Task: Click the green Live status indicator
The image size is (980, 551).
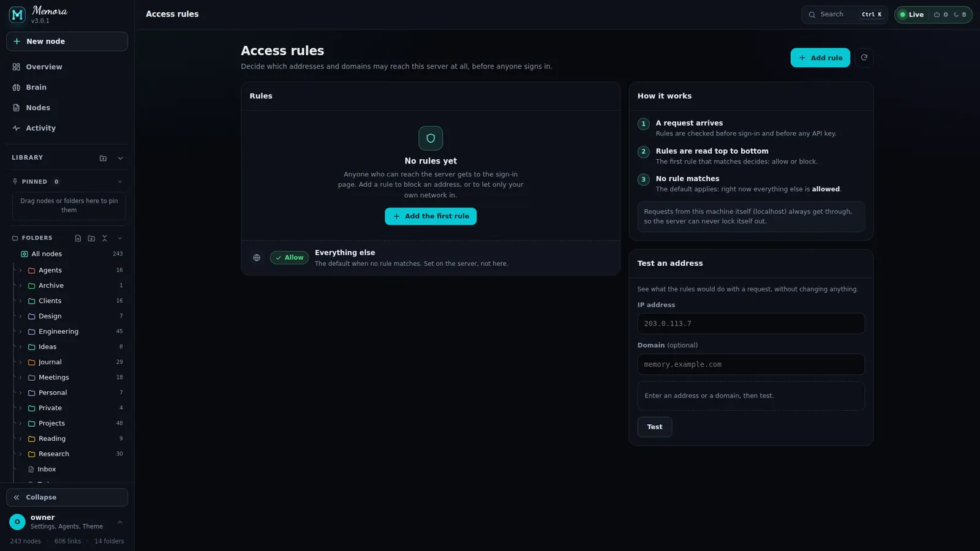Action: click(911, 15)
